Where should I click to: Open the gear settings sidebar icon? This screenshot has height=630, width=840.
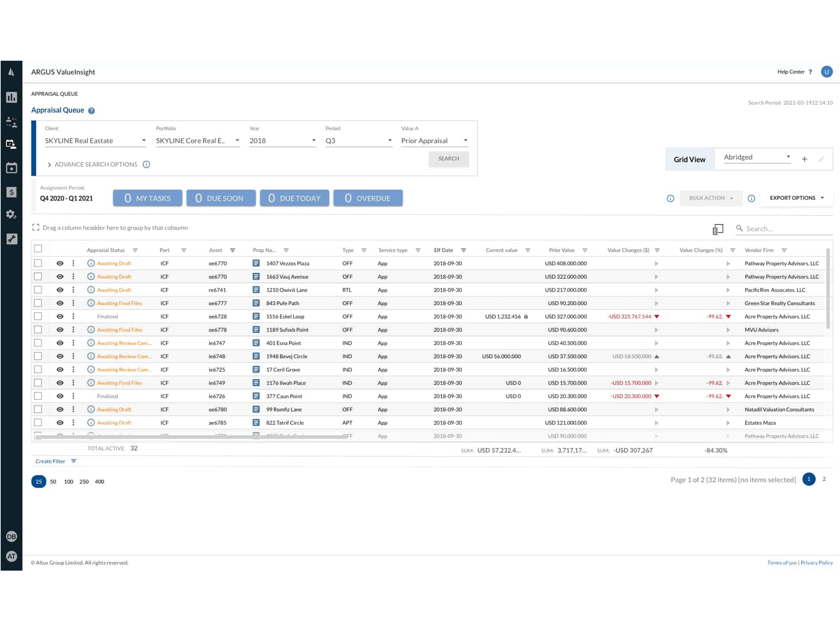[11, 215]
